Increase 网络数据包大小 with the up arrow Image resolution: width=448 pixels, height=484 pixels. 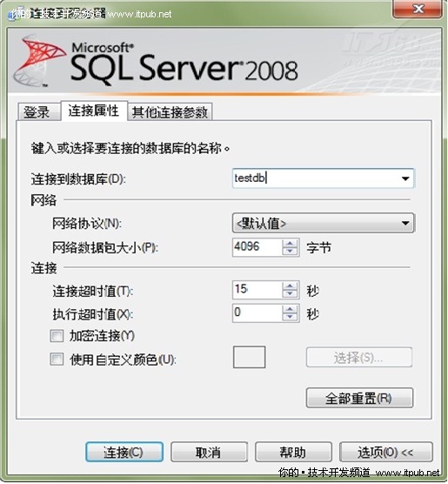(290, 243)
